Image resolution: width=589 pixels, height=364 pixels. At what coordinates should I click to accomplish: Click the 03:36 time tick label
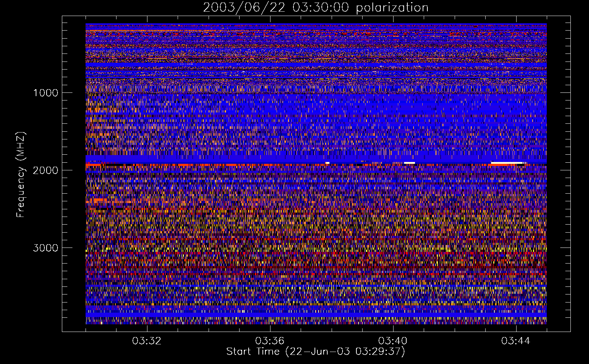coord(270,341)
